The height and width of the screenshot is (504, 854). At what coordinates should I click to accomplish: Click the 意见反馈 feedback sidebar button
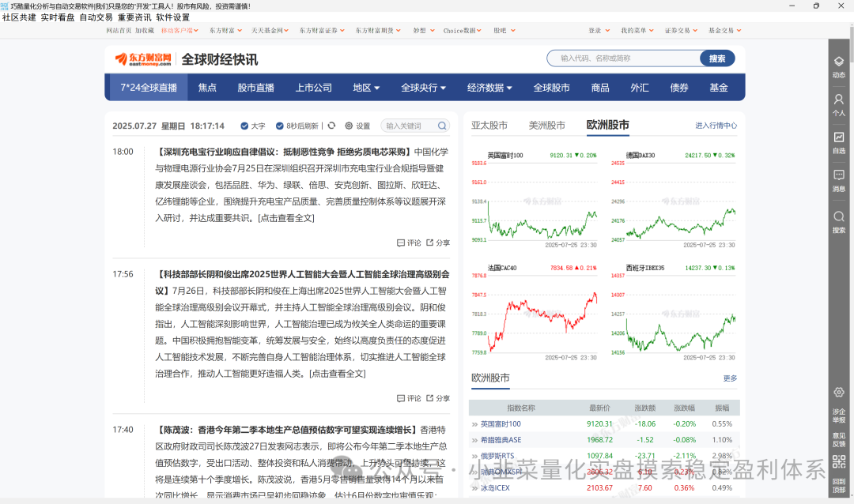pos(839,440)
